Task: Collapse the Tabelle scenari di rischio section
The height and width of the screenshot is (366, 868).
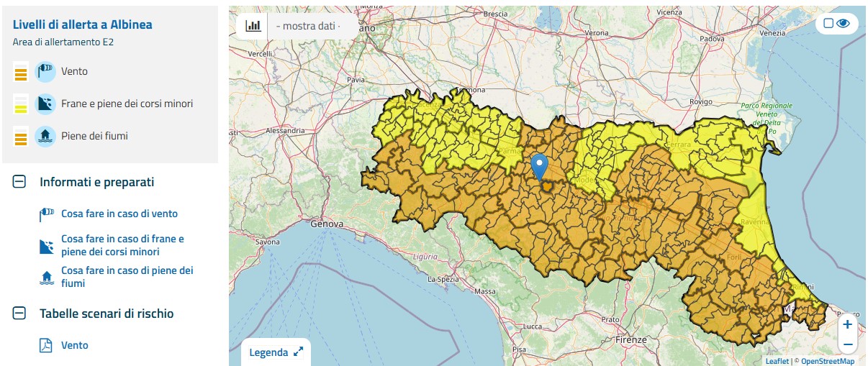Action: [19, 314]
